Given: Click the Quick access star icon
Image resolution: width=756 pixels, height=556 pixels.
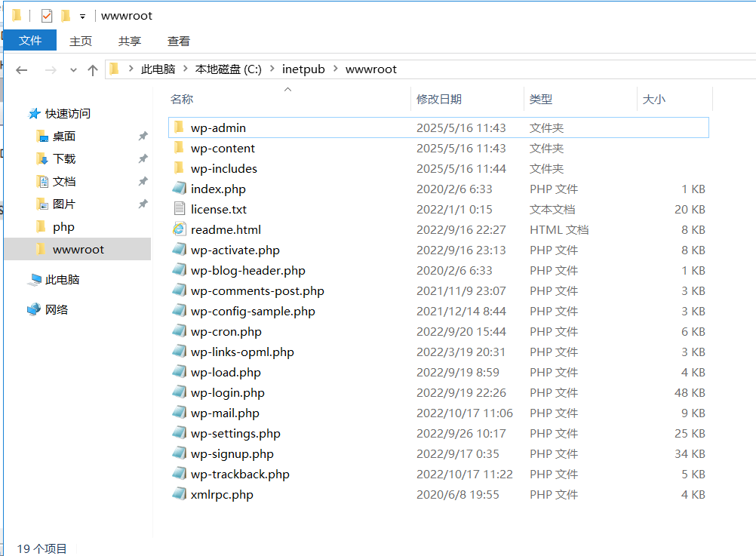Looking at the screenshot, I should pos(34,114).
